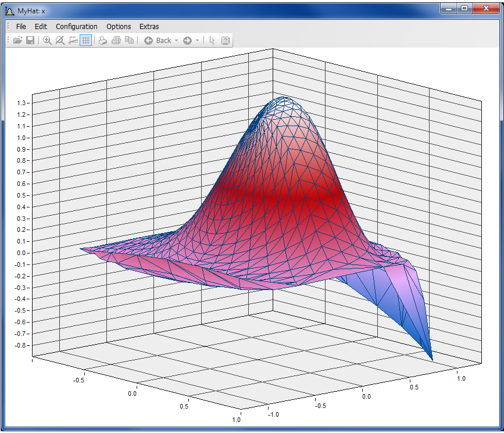
Task: Click the Unzoom crossed magnifier icon
Action: click(60, 41)
